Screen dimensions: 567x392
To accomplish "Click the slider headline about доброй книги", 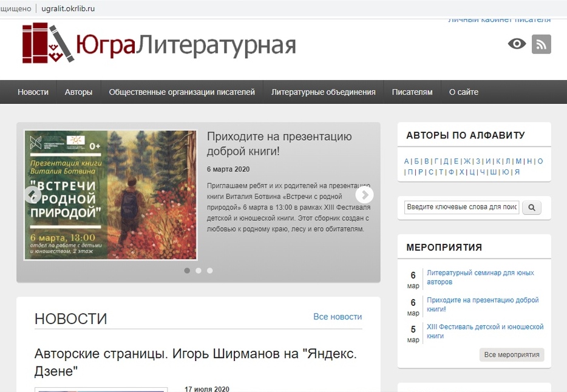I will (279, 143).
